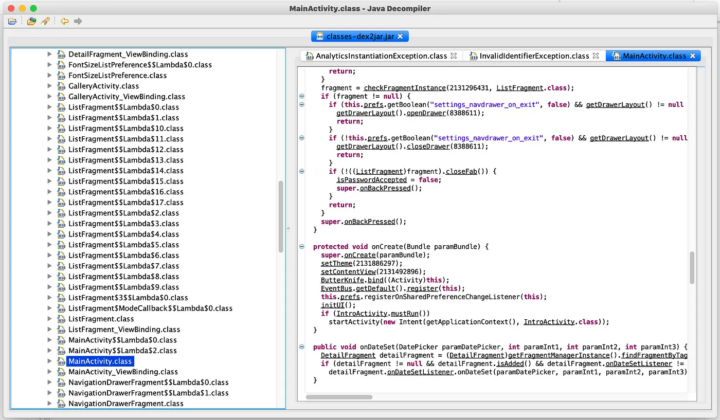Expand the NavigationDrawerFragment.class tree node
This screenshot has width=720, height=420.
[50, 403]
